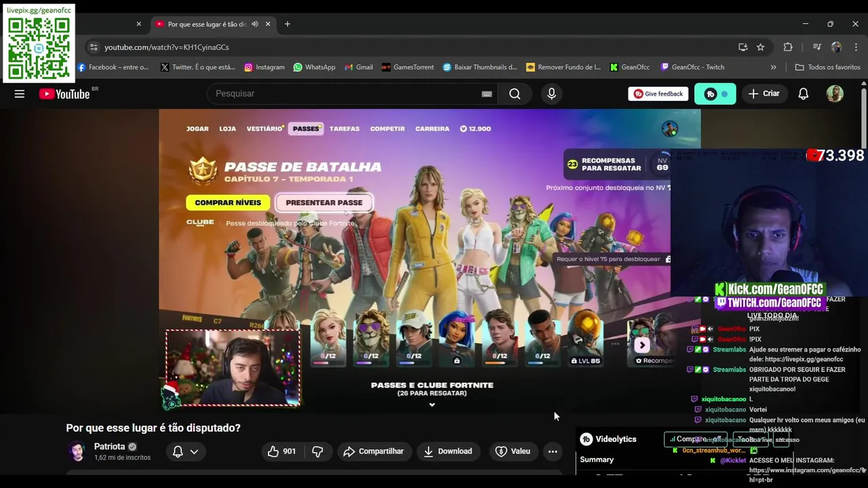868x488 pixels.
Task: Mute the tab via speaker icon
Action: point(255,24)
